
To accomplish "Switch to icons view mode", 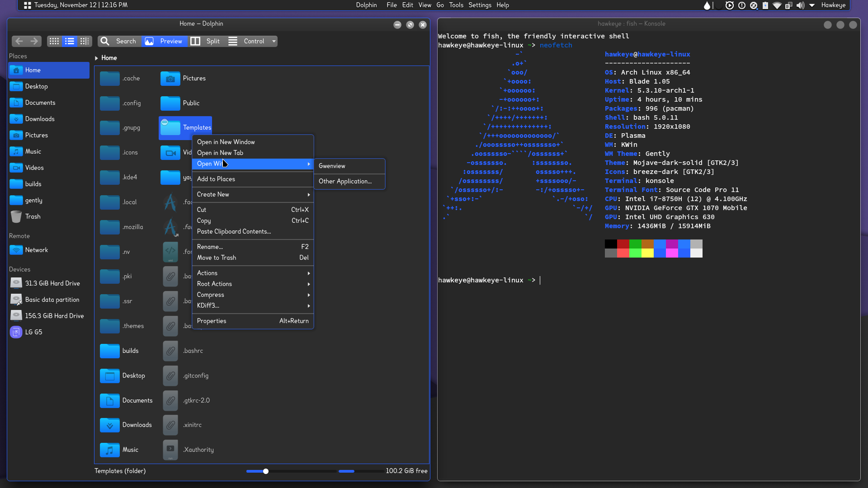I will pos(54,41).
